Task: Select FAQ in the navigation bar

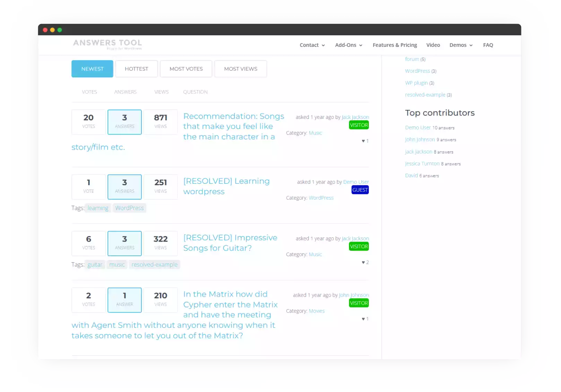Action: 488,45
